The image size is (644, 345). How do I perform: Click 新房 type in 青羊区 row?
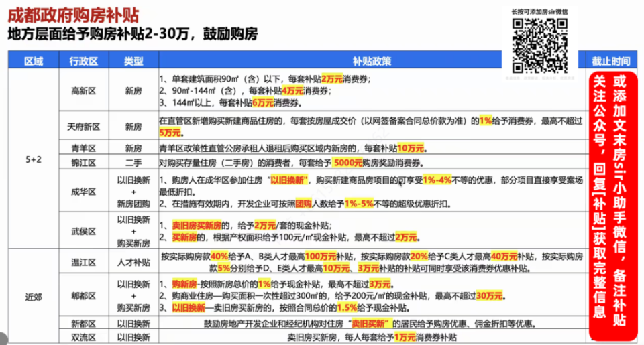coord(133,148)
